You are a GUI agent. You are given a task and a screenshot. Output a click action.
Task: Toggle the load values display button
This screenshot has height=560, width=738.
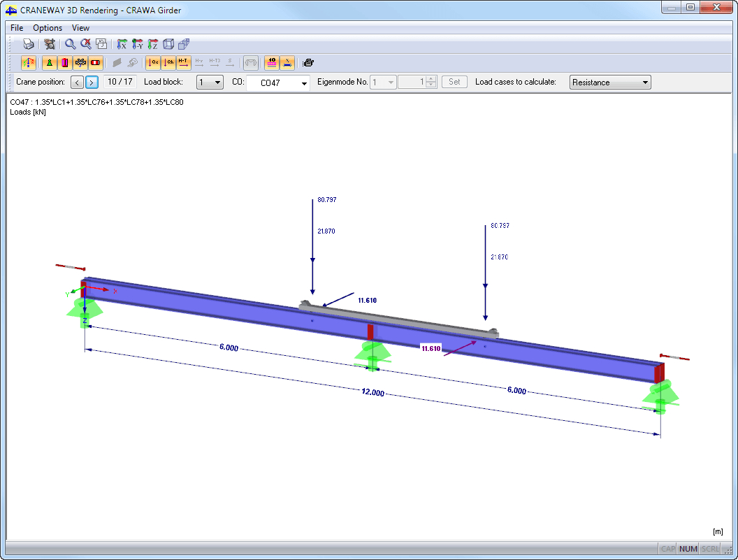tap(271, 63)
